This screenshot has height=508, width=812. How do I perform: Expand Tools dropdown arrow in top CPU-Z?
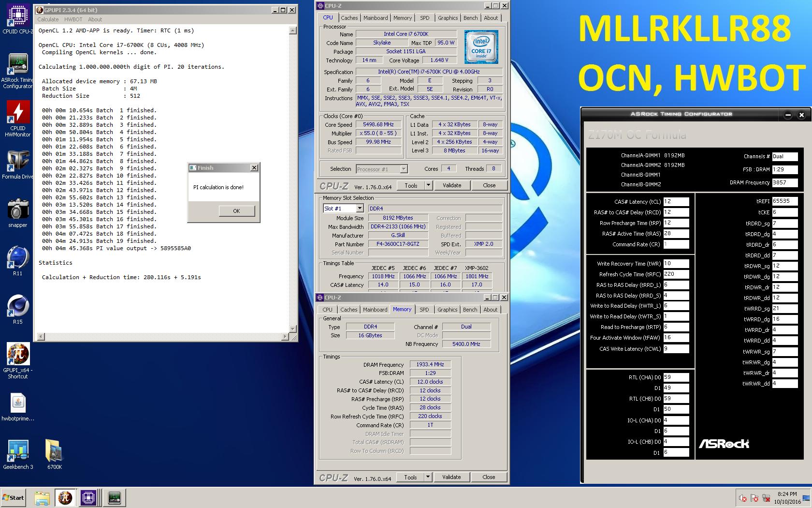click(428, 185)
